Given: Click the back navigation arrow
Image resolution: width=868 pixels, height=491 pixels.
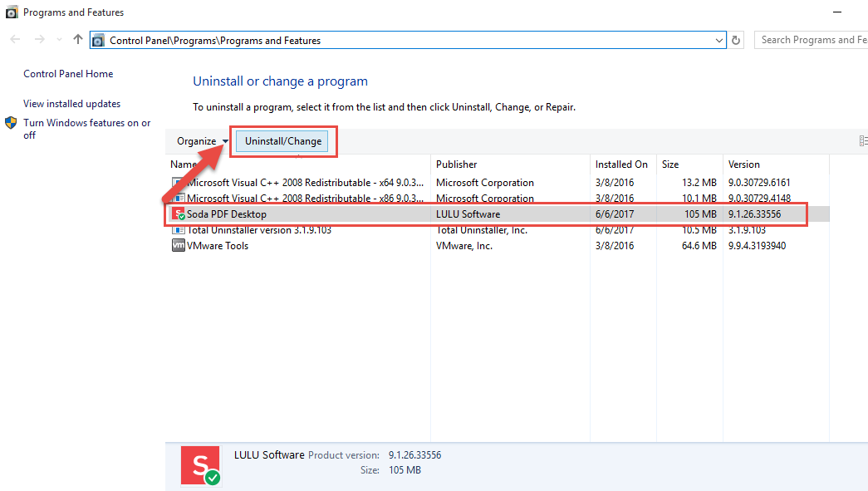Looking at the screenshot, I should click(x=13, y=39).
